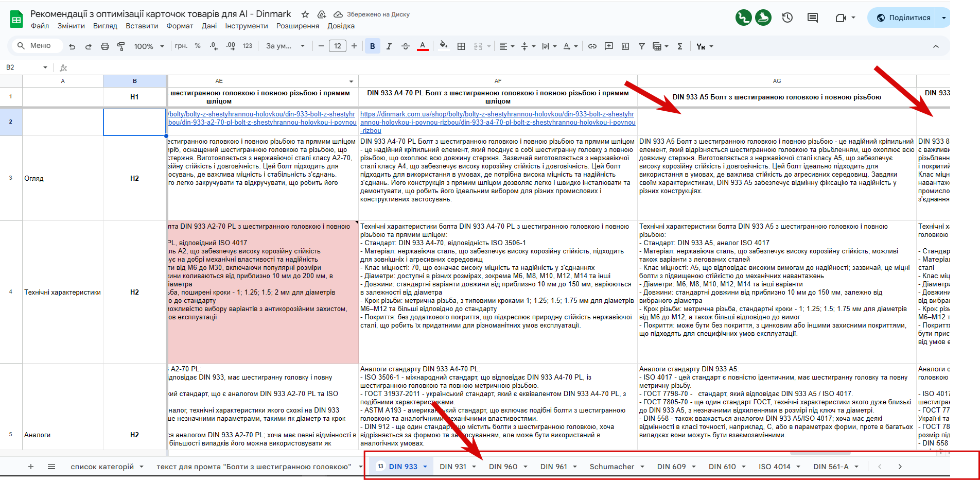The width and height of the screenshot is (980, 480).
Task: Click the font size field showing 12
Action: coord(338,46)
